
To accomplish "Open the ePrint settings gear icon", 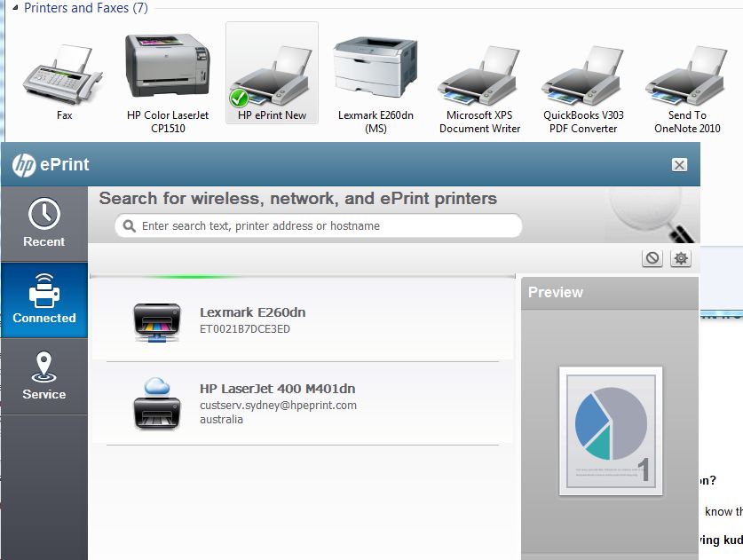I will [x=679, y=258].
